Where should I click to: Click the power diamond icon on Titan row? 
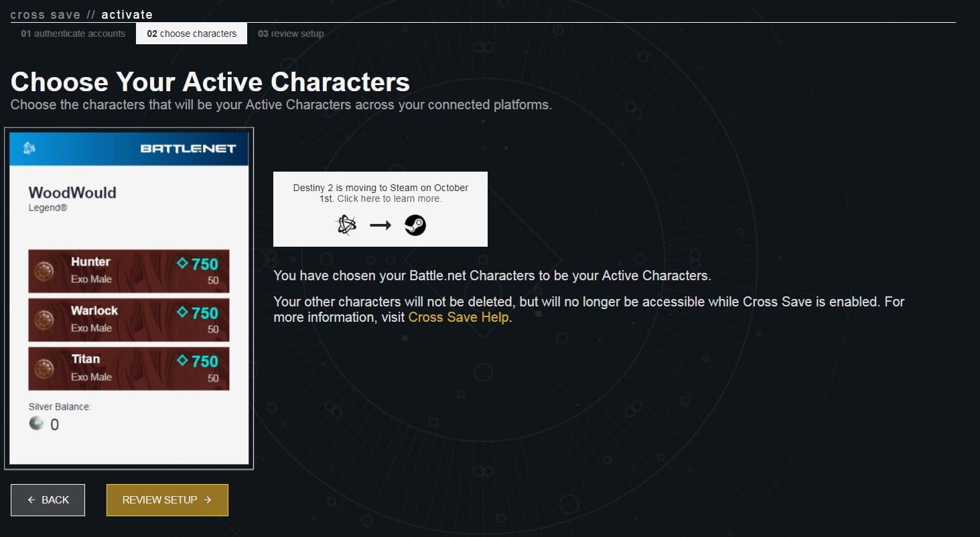[182, 361]
